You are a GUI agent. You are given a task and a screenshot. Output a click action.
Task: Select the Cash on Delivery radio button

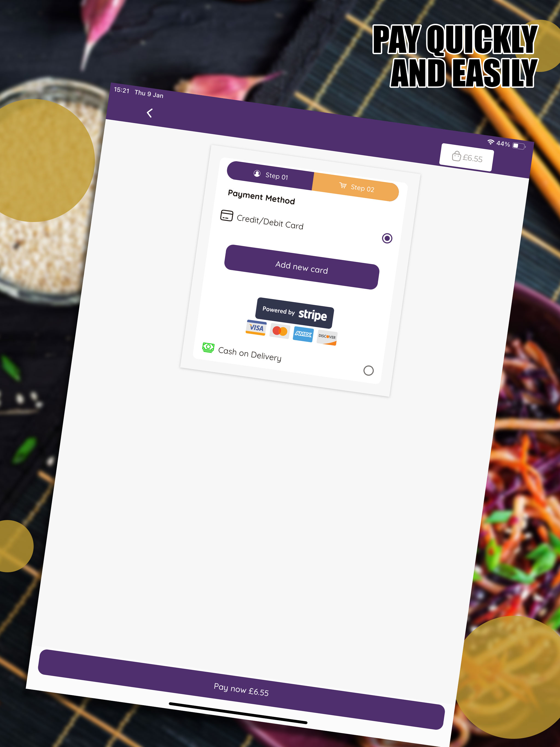(x=369, y=370)
